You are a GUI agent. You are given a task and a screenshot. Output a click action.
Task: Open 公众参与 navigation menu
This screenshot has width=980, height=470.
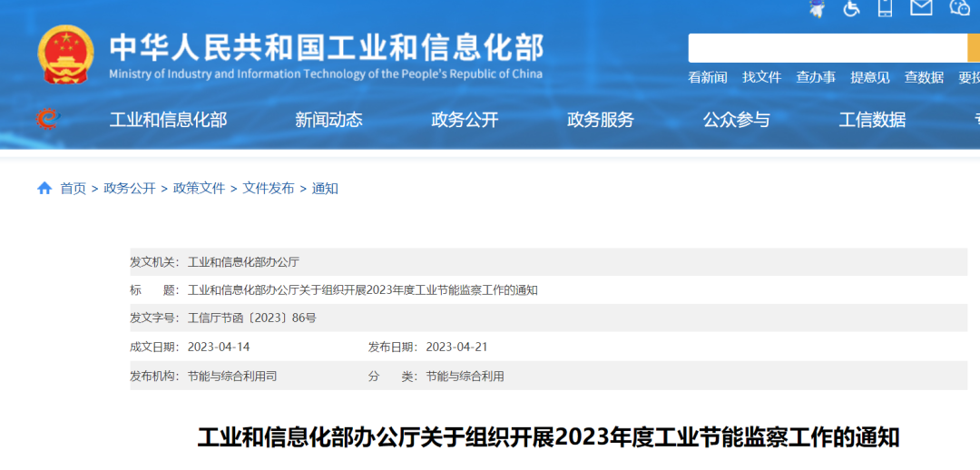736,120
